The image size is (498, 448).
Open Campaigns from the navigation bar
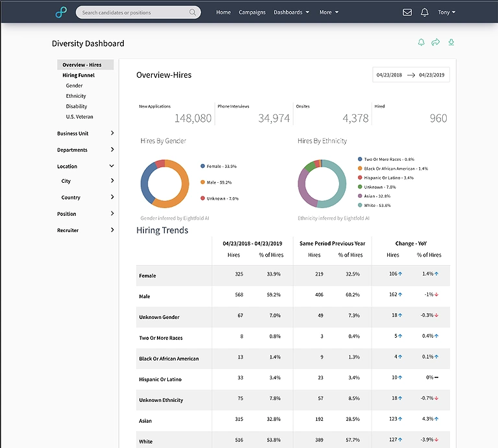(252, 12)
